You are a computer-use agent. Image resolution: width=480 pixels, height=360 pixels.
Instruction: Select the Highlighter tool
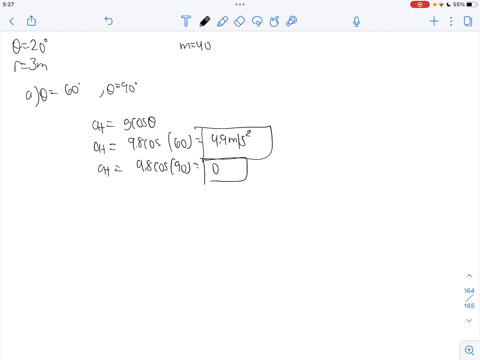pos(222,21)
